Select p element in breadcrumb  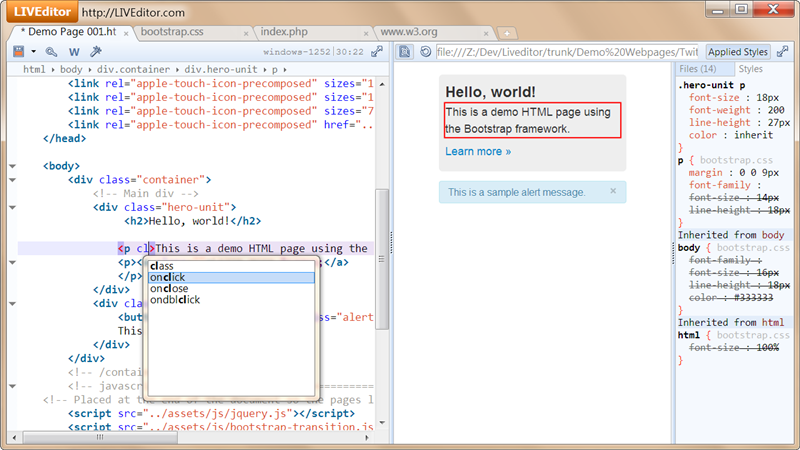274,69
